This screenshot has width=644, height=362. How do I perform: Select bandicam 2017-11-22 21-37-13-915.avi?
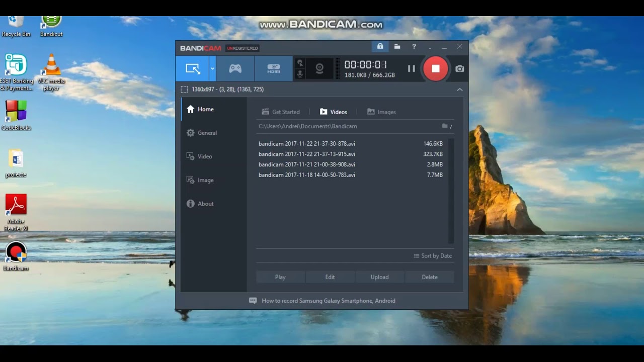pos(351,154)
